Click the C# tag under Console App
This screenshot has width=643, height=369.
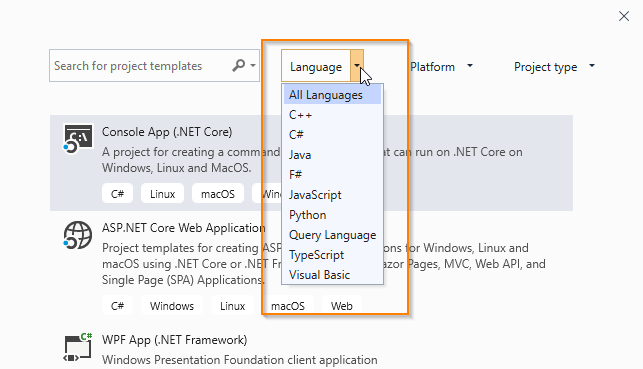pos(117,194)
